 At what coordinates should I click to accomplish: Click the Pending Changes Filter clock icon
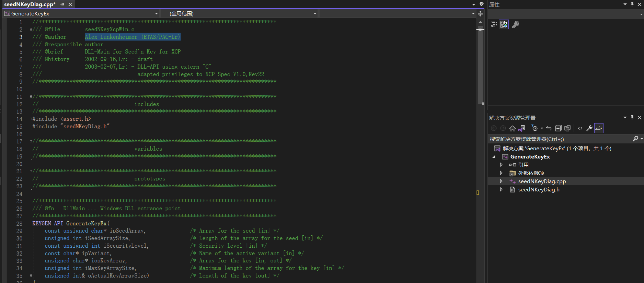tap(534, 128)
